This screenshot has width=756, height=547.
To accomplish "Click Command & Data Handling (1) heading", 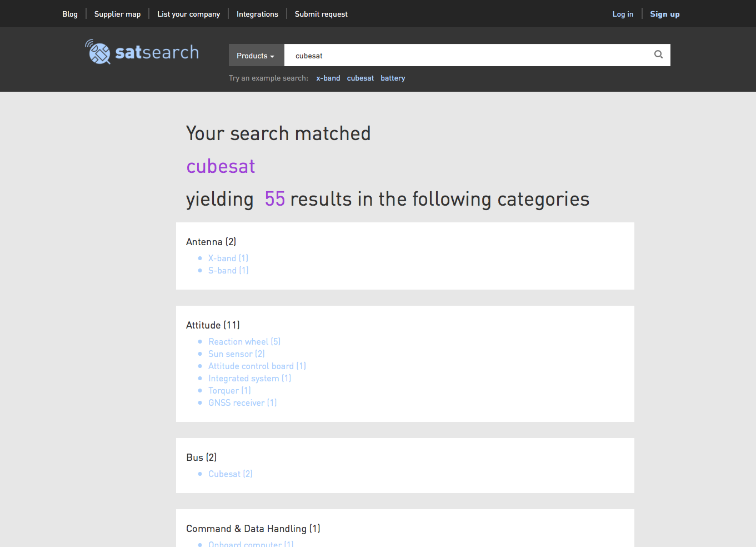I will pyautogui.click(x=253, y=529).
